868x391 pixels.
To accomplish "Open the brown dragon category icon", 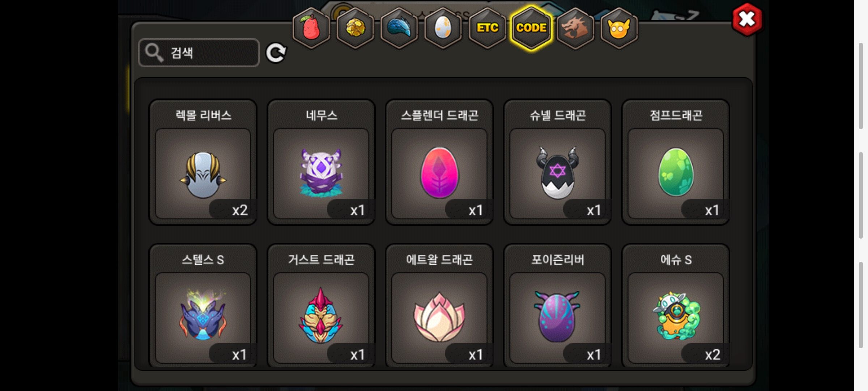I will [575, 28].
